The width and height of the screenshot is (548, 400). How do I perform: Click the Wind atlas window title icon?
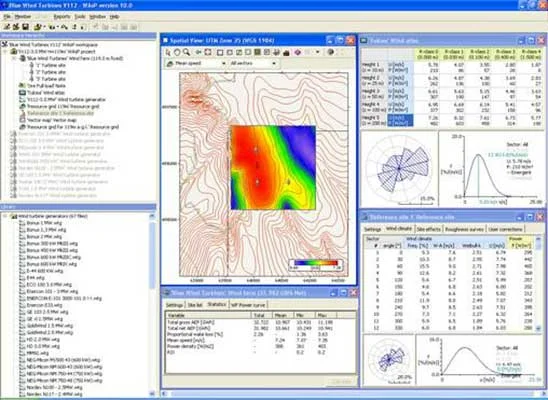click(365, 41)
